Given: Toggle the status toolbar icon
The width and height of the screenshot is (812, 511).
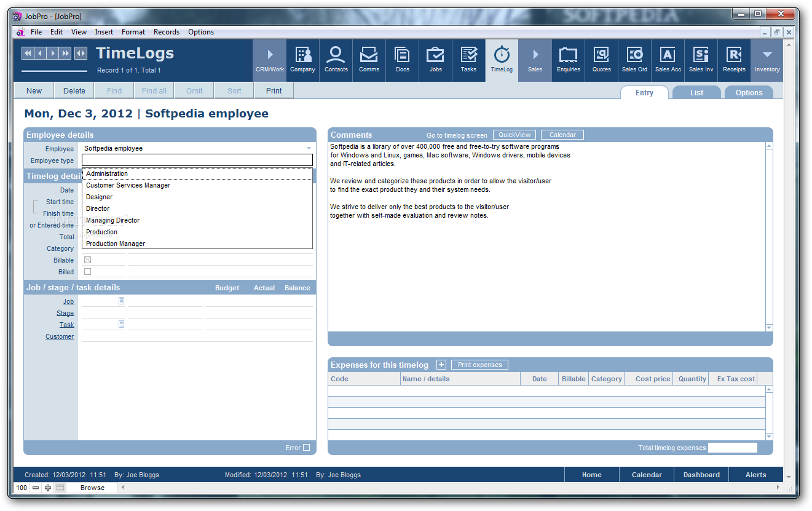Looking at the screenshot, I should pyautogui.click(x=60, y=488).
